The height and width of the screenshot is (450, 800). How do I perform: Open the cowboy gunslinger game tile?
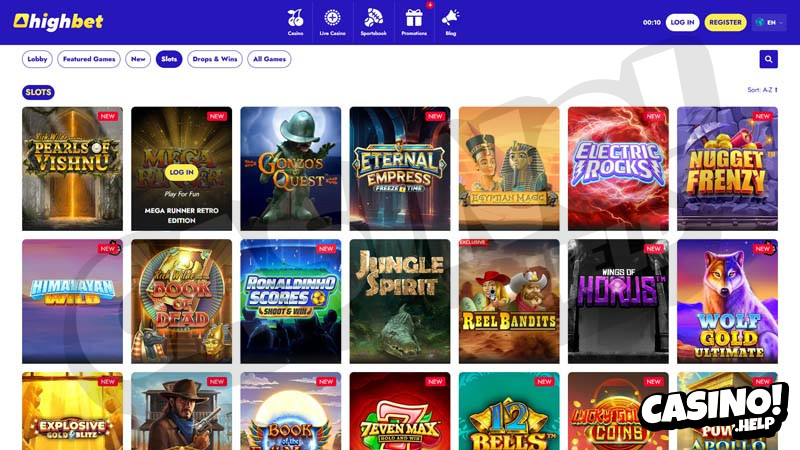pyautogui.click(x=182, y=411)
